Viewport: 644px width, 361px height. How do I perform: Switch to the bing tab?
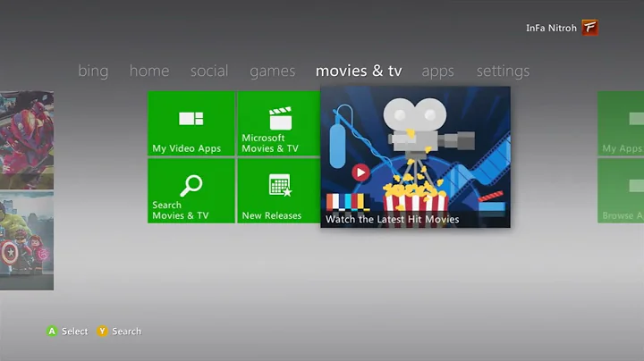pyautogui.click(x=93, y=71)
